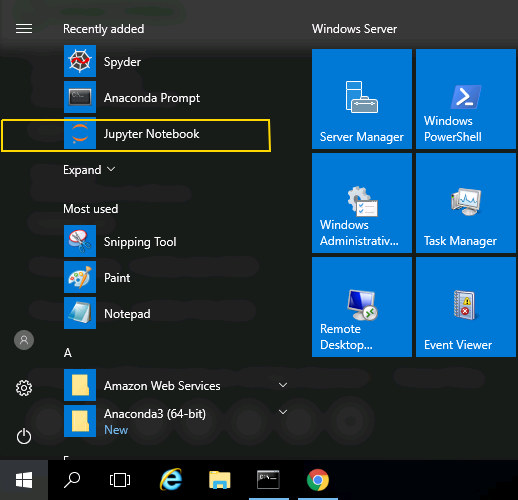Open File Explorer from taskbar
518x500 pixels.
[220, 480]
